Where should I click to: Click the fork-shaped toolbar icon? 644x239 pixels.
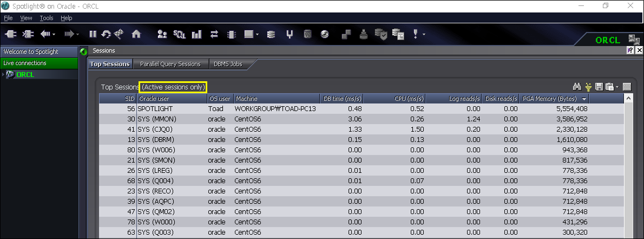click(290, 35)
